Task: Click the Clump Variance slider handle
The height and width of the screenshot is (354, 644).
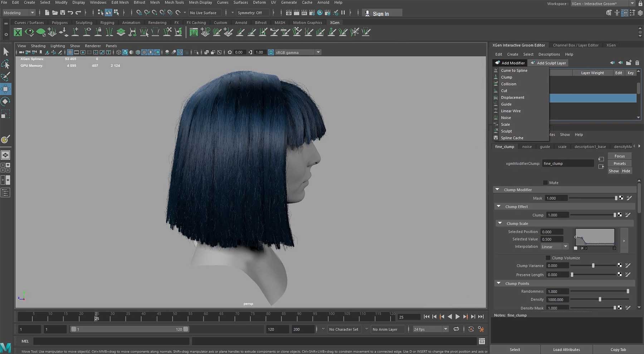Action: pyautogui.click(x=593, y=266)
